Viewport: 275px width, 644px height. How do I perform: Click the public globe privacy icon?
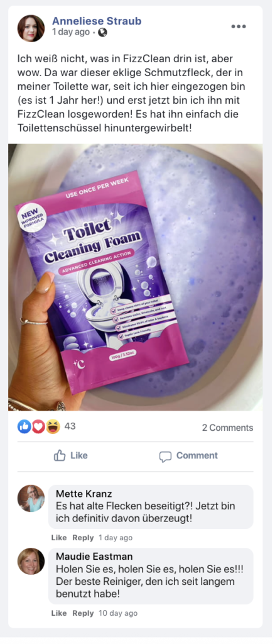coord(102,32)
